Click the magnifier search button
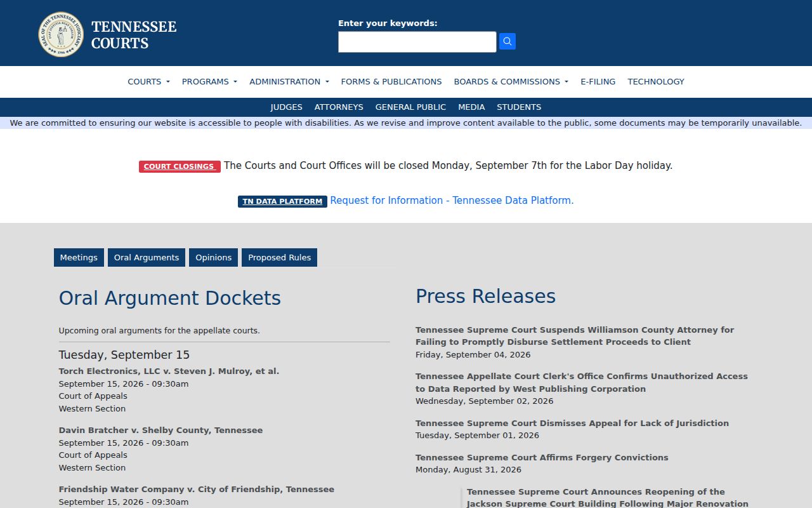812x508 pixels. (507, 41)
